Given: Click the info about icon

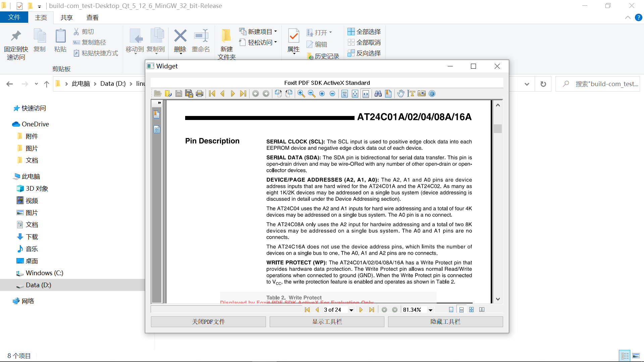Looking at the screenshot, I should tap(432, 94).
